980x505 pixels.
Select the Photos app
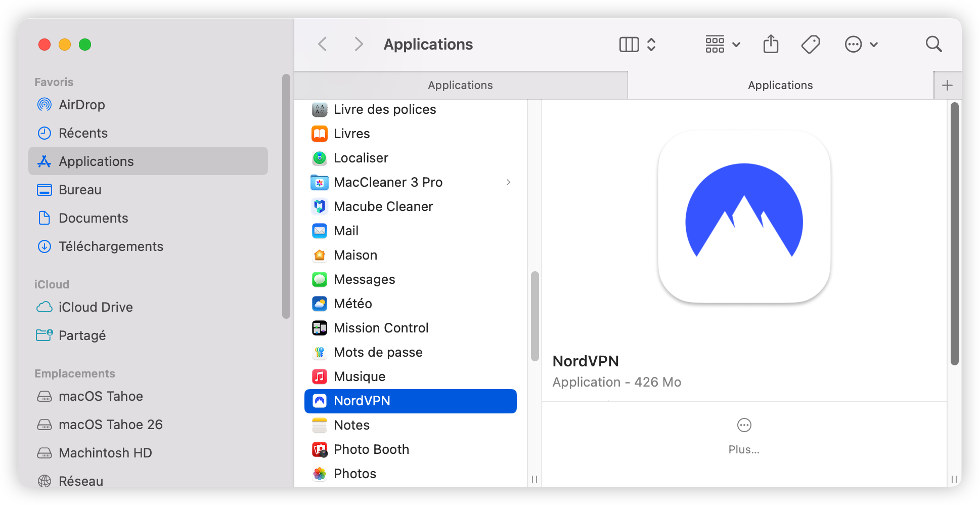tap(411, 474)
